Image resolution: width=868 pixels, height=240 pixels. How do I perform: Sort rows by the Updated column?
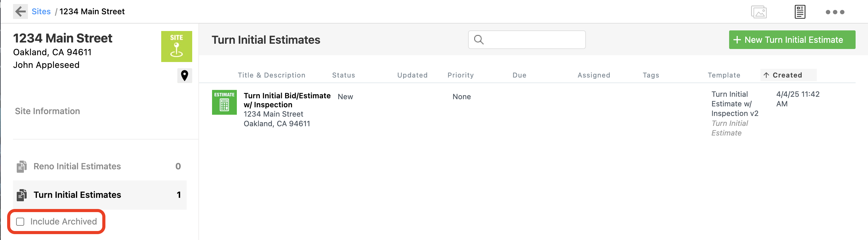click(x=412, y=75)
